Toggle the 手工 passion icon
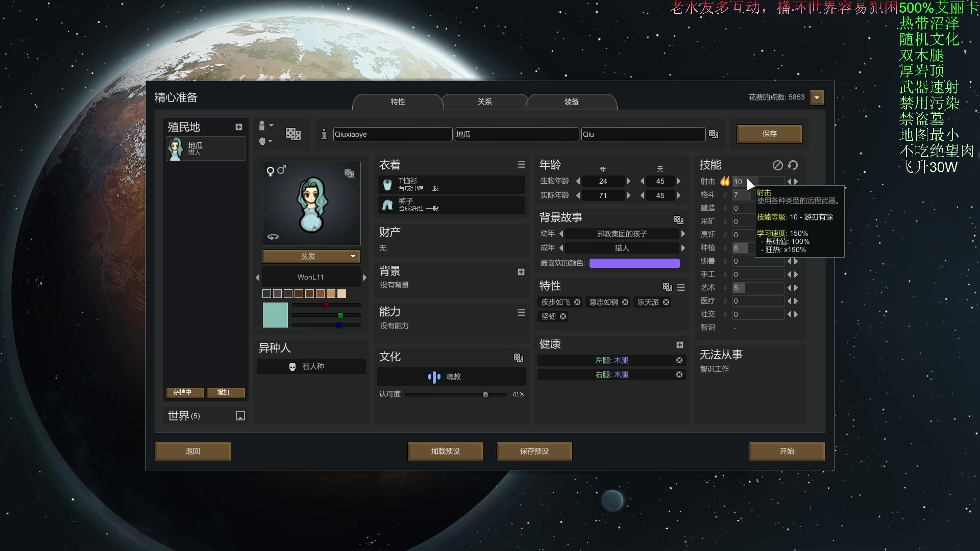Screen dimensions: 980x551 (x=725, y=274)
